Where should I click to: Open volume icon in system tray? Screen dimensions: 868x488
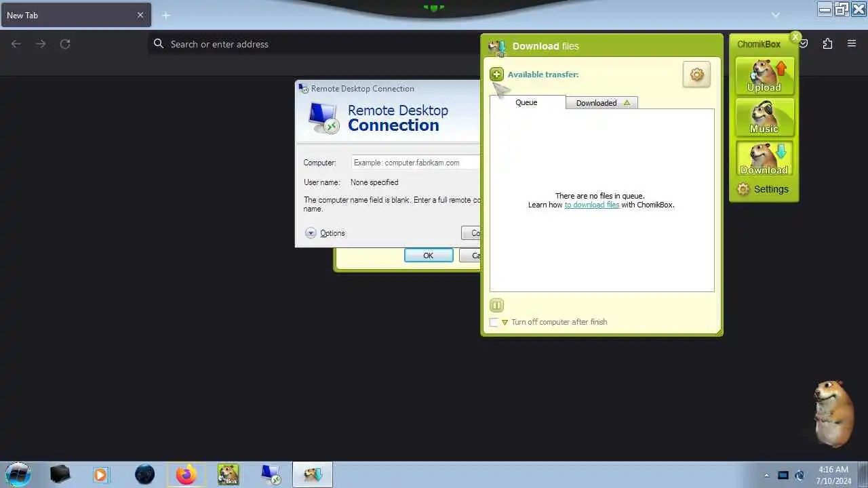tap(800, 475)
